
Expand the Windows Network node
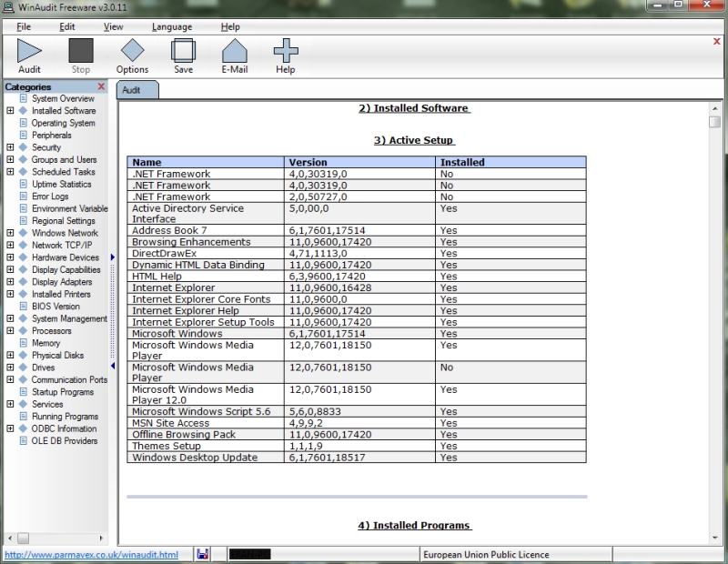point(10,233)
